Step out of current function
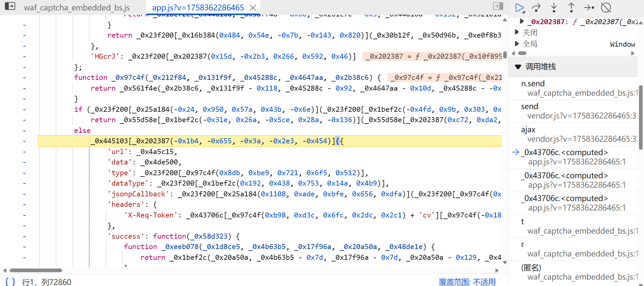The width and height of the screenshot is (644, 286). click(571, 7)
